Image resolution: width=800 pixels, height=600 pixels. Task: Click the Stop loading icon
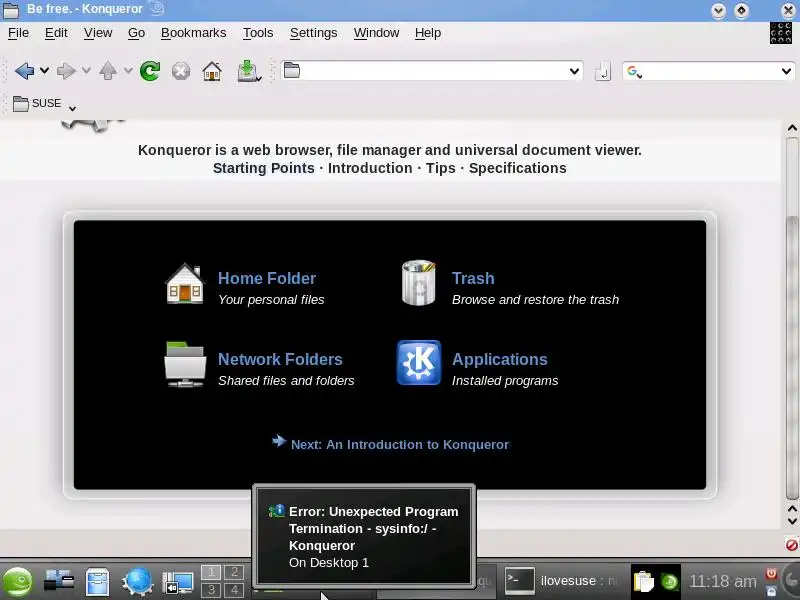[181, 71]
